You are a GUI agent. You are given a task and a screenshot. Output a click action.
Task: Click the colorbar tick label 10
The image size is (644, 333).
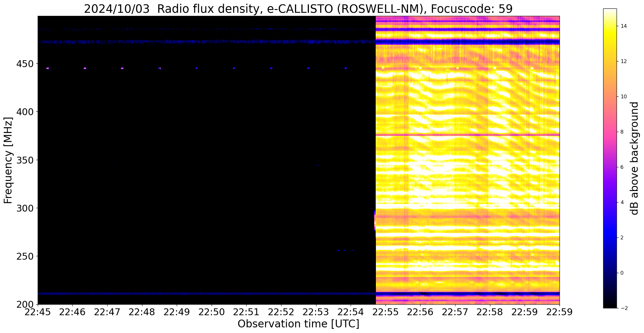[623, 97]
